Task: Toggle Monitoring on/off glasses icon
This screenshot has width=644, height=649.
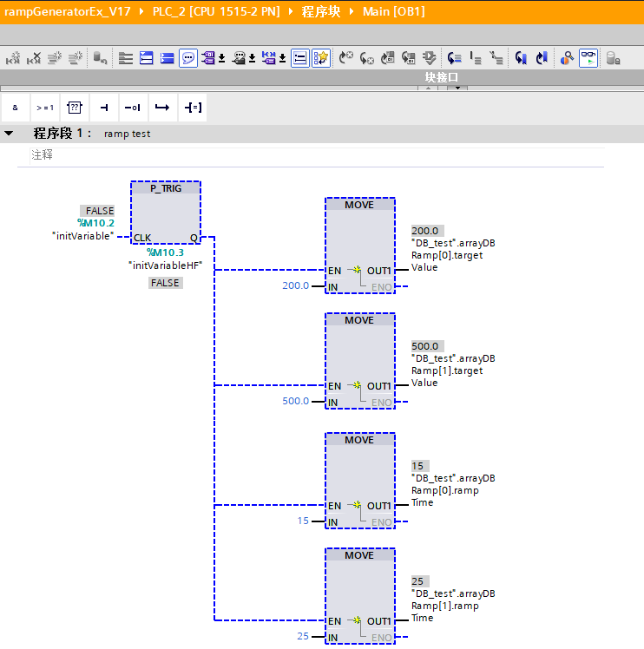Action: click(588, 58)
